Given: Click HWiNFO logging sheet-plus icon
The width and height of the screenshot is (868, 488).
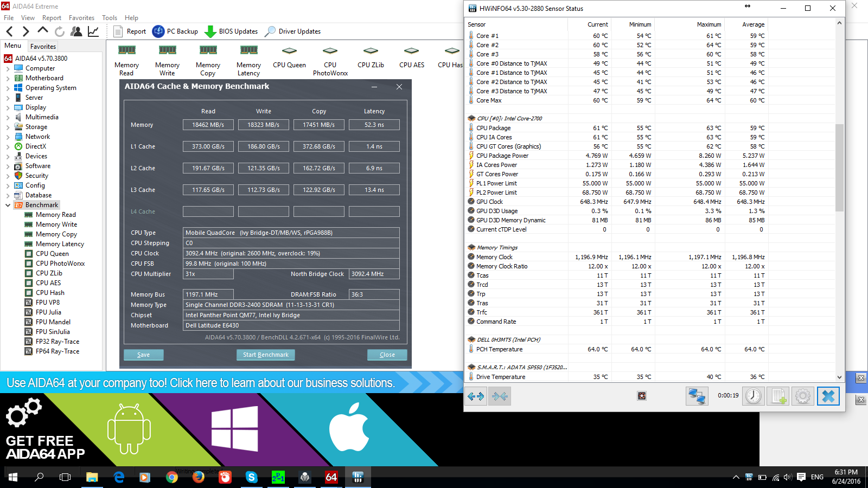Looking at the screenshot, I should coord(778,396).
